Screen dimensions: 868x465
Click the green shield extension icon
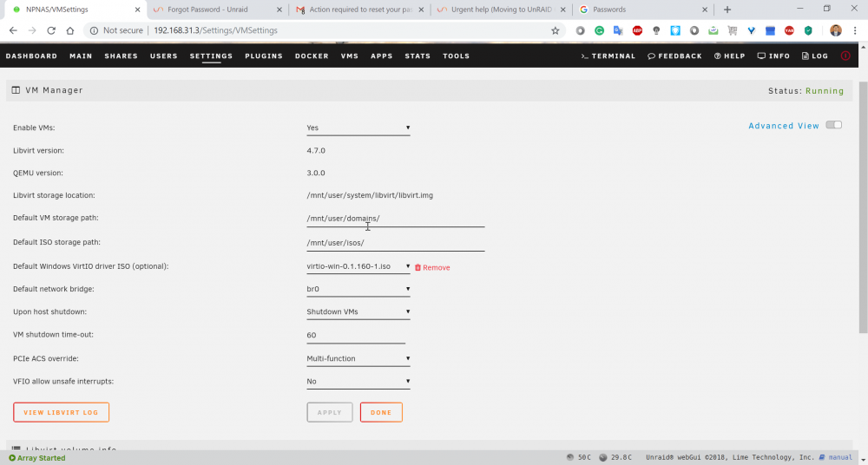(808, 31)
